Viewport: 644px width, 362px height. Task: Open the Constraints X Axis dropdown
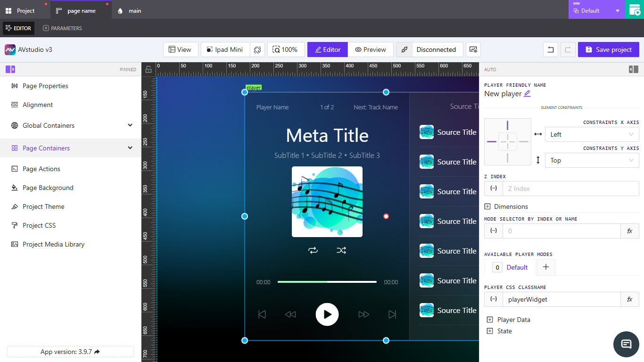(592, 134)
